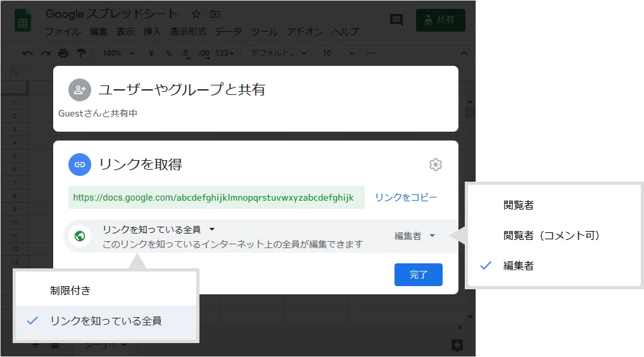Click the print icon
The height and width of the screenshot is (357, 644).
63,53
